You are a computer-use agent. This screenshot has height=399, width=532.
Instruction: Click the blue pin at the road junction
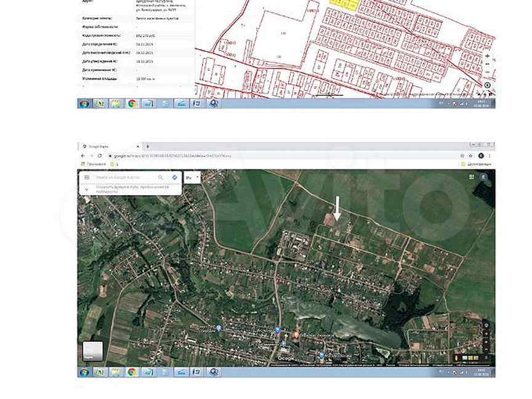coord(278,329)
